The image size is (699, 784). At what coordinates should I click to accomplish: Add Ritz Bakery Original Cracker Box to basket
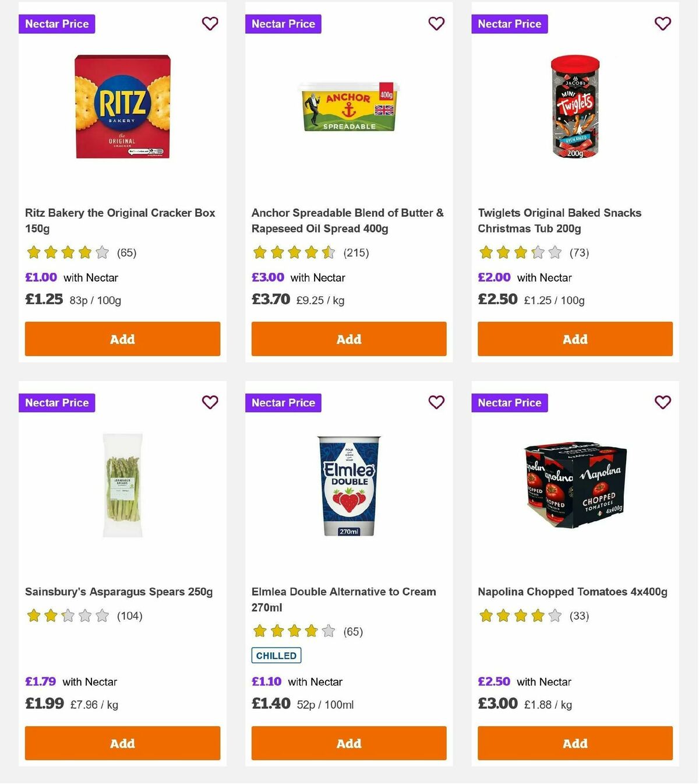pos(122,339)
